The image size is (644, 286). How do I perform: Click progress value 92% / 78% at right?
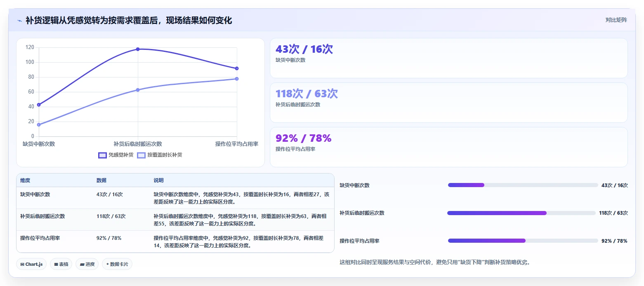614,241
